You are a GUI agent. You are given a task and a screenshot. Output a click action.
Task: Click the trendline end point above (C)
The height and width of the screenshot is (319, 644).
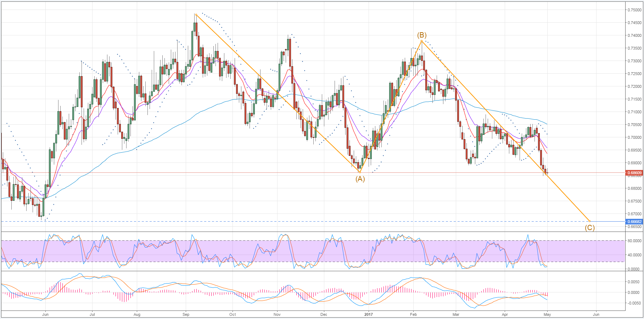[589, 221]
